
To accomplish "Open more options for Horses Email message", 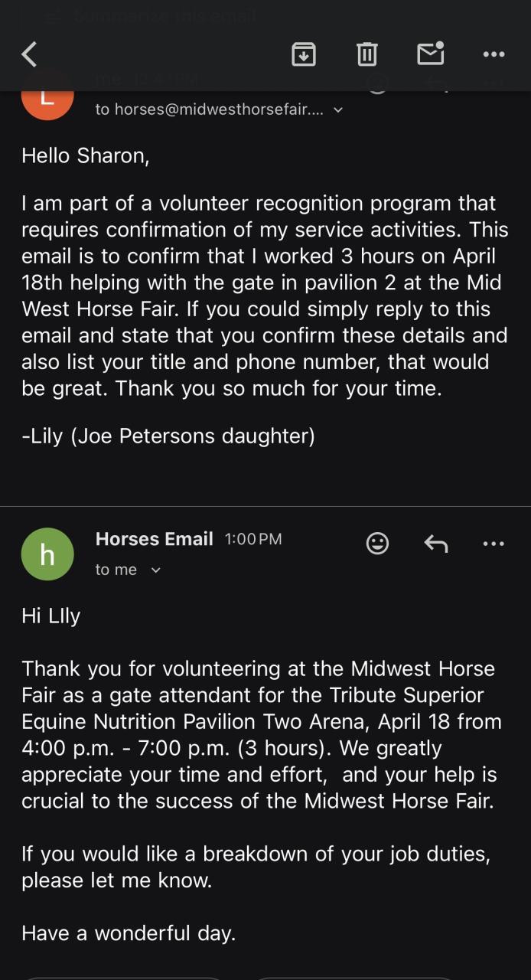I will (x=494, y=544).
